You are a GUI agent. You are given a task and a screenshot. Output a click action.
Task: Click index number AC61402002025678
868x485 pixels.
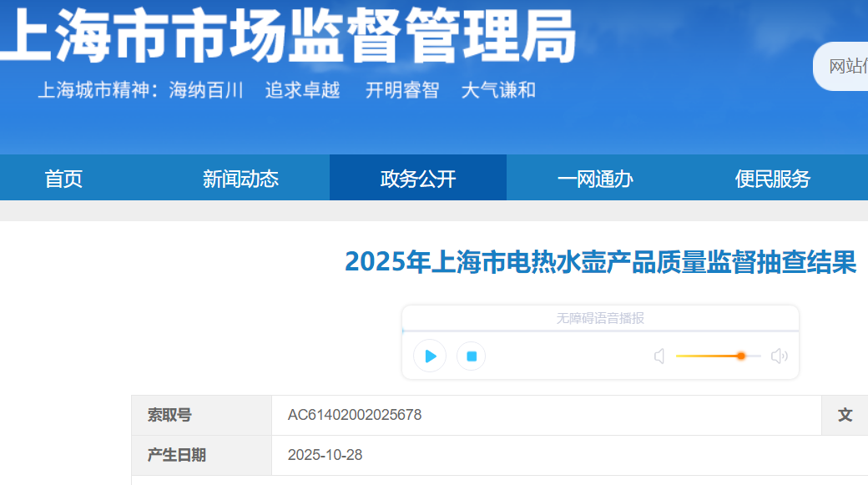pos(355,415)
